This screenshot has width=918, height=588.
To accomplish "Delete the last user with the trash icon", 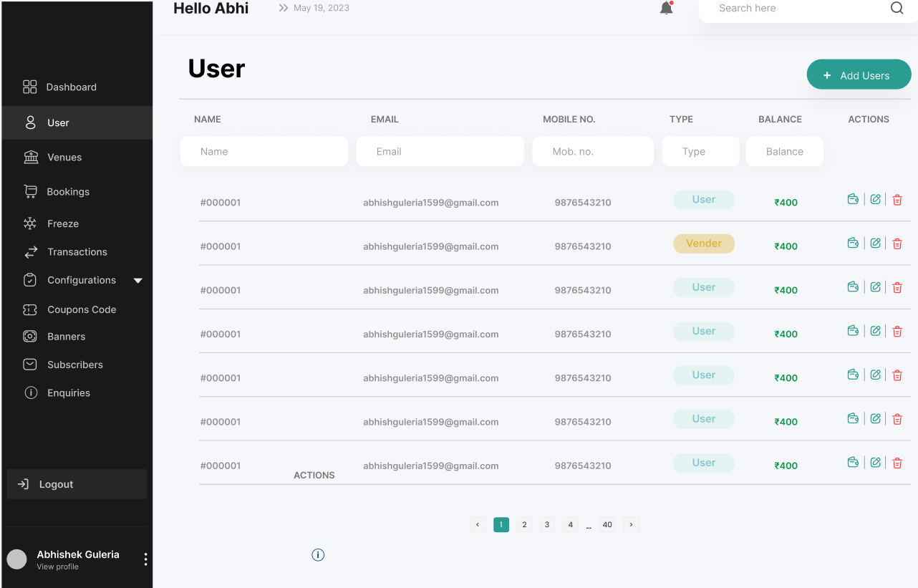I will click(x=897, y=463).
